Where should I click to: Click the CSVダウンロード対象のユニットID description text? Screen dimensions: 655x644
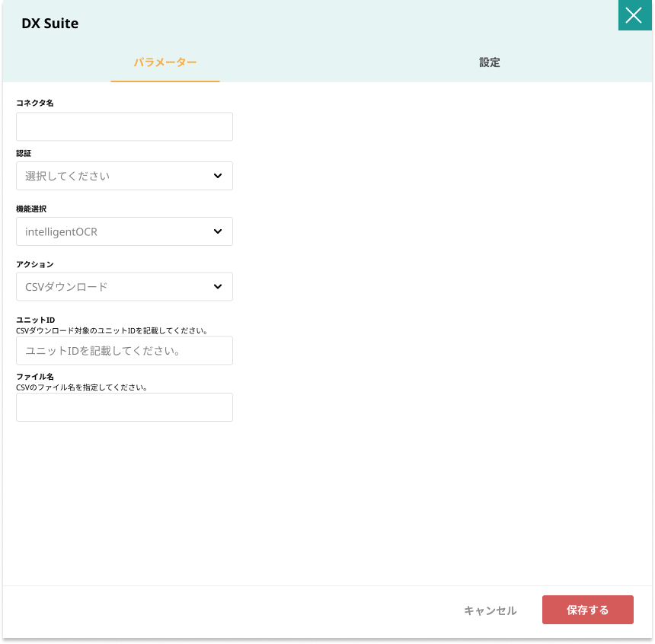click(112, 331)
